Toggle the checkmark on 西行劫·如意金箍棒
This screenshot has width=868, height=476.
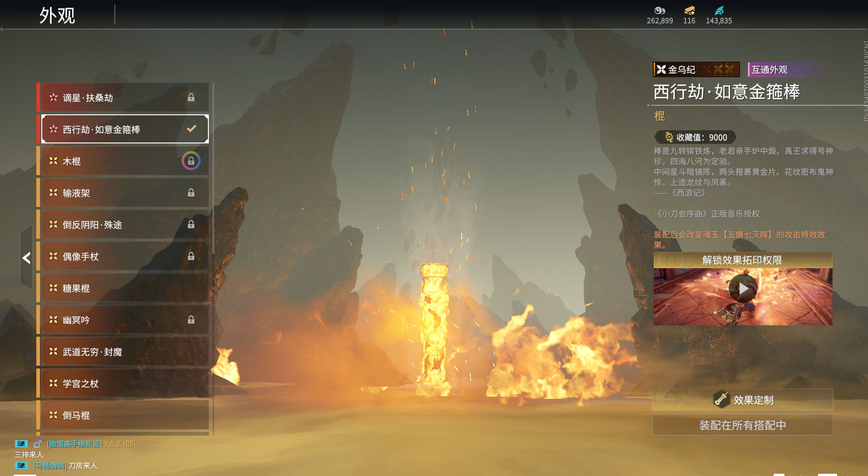click(192, 129)
